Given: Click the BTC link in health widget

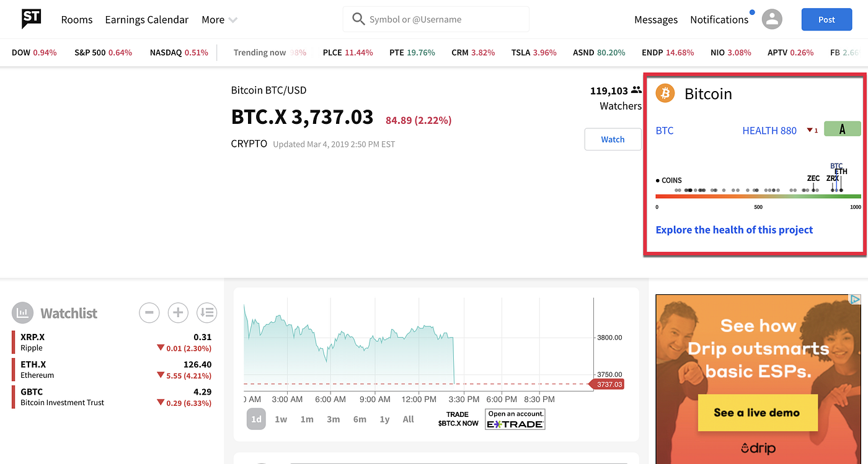Looking at the screenshot, I should 665,131.
